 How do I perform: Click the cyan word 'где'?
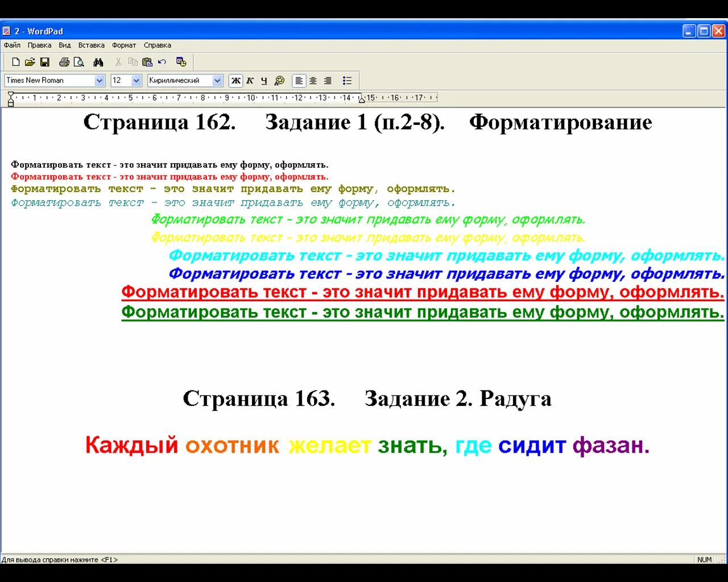click(x=473, y=445)
